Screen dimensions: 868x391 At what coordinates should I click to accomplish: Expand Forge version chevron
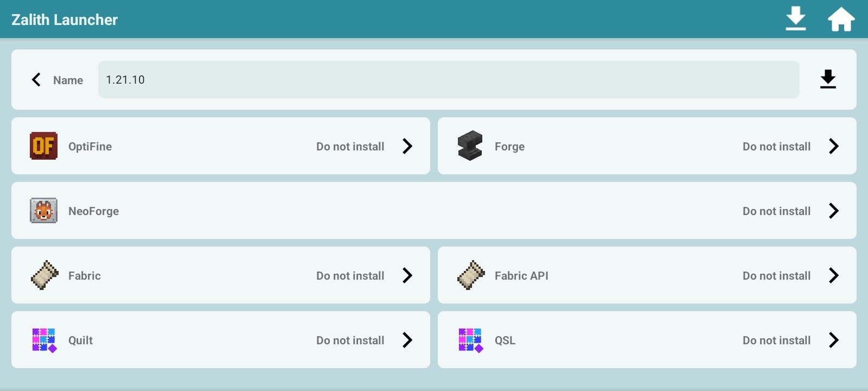(x=834, y=146)
